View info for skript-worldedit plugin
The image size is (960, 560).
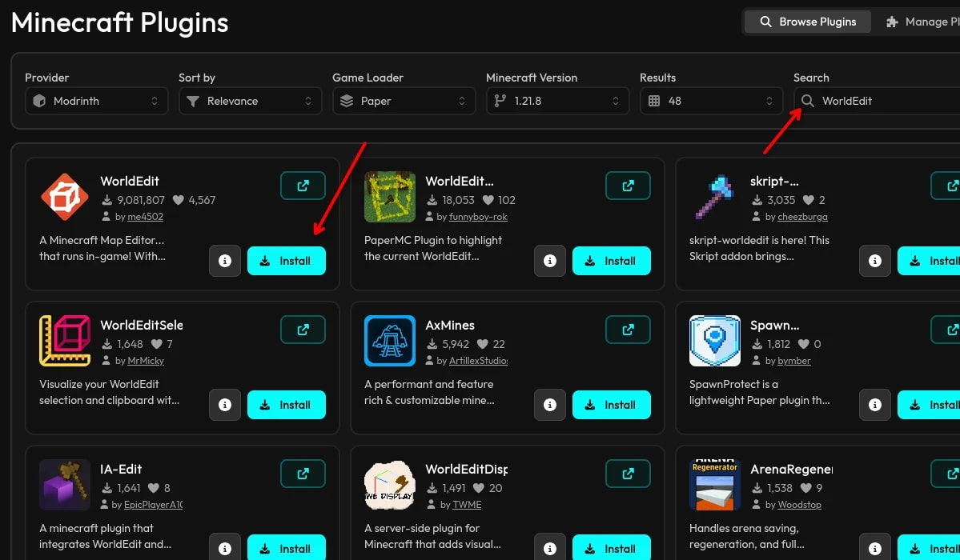tap(875, 261)
